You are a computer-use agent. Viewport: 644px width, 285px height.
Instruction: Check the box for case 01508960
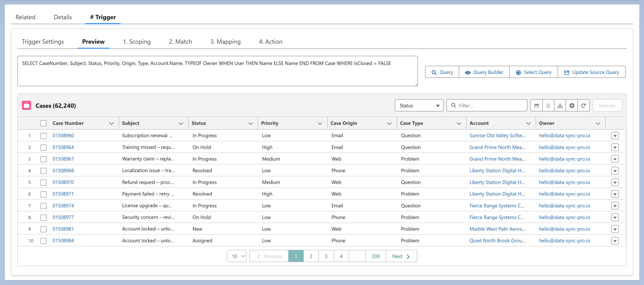[44, 136]
